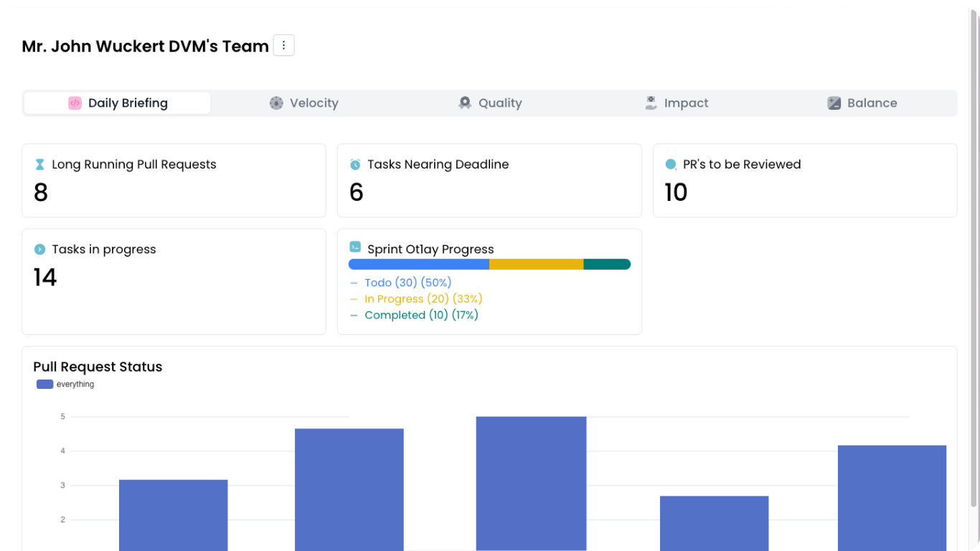The height and width of the screenshot is (551, 980).
Task: Click the hourglass icon beside Long Running Pull Requests
Action: 39,165
